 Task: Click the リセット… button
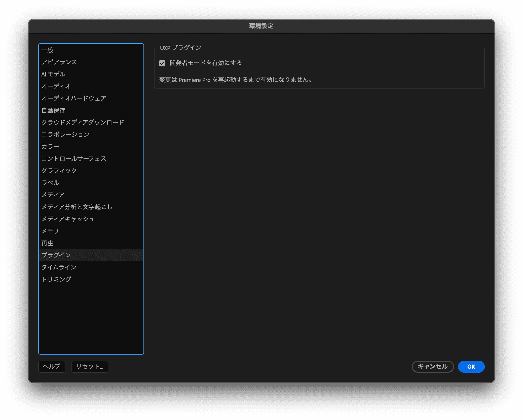[x=90, y=367]
